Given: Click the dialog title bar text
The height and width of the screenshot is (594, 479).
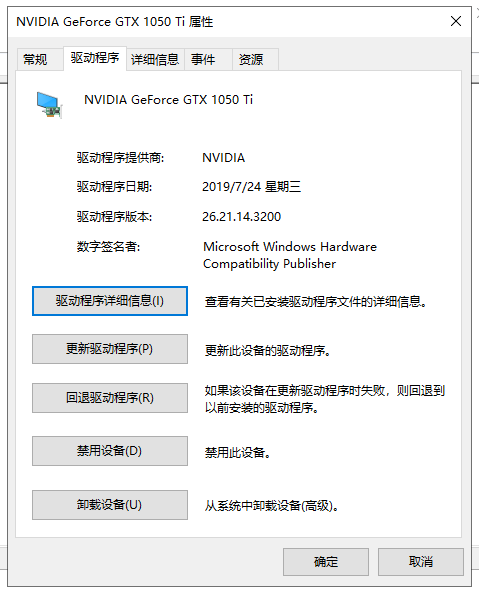Looking at the screenshot, I should pos(114,22).
